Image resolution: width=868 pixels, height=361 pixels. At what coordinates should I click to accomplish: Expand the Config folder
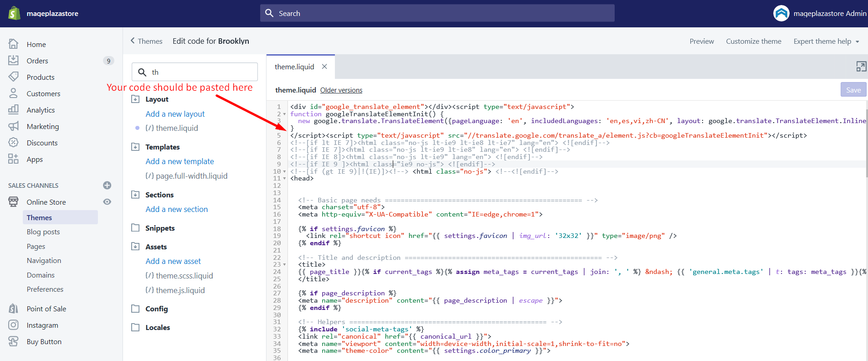[135, 309]
